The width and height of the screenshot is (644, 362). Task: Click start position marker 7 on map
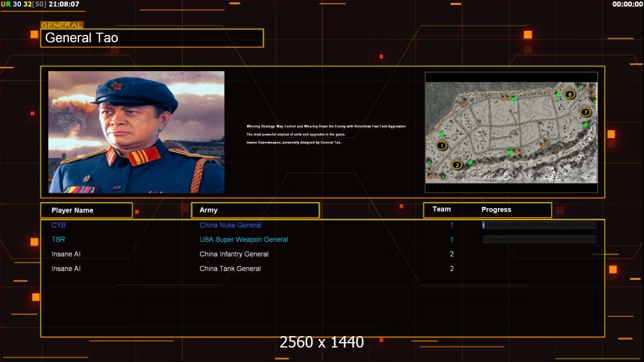point(585,112)
